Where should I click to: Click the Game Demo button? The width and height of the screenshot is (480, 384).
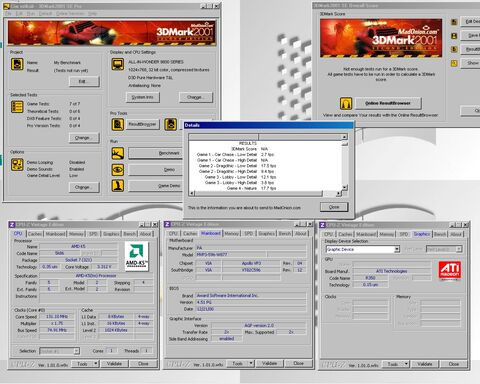[156, 186]
